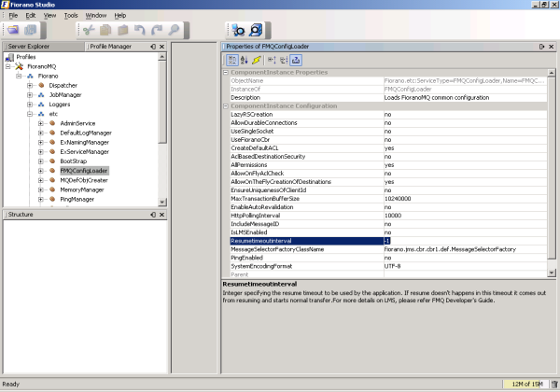Undock the Server Explorer panel
The height and width of the screenshot is (392, 560).
153,47
